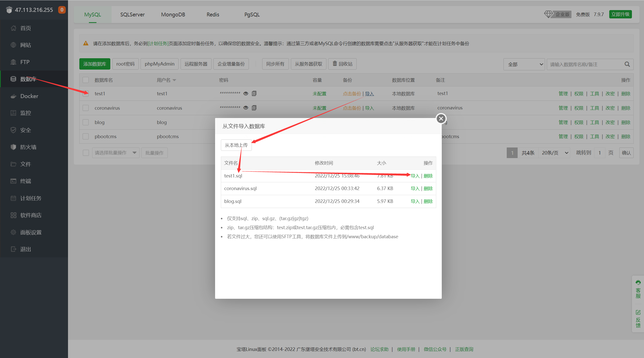The width and height of the screenshot is (644, 358).
Task: Open the database type filter dropdown
Action: 524,64
